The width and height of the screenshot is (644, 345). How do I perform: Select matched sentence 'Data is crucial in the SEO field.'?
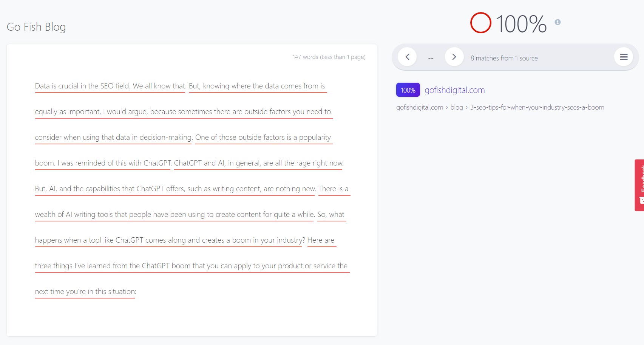tap(83, 86)
